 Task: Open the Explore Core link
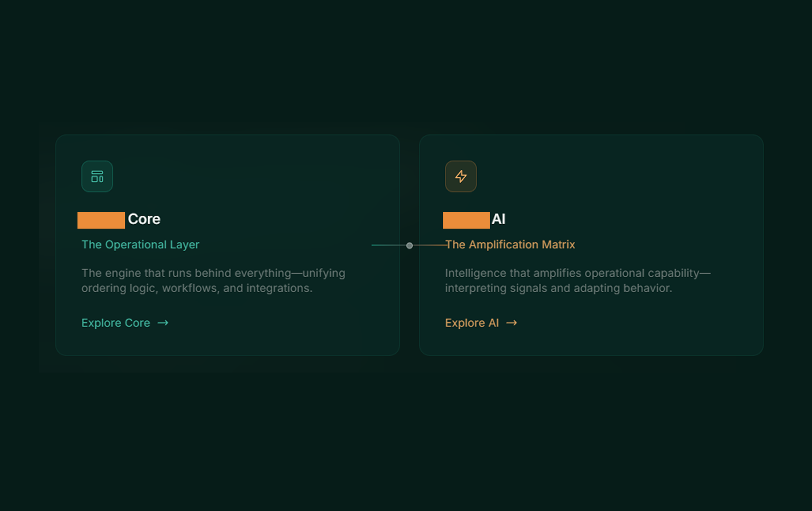pos(115,323)
